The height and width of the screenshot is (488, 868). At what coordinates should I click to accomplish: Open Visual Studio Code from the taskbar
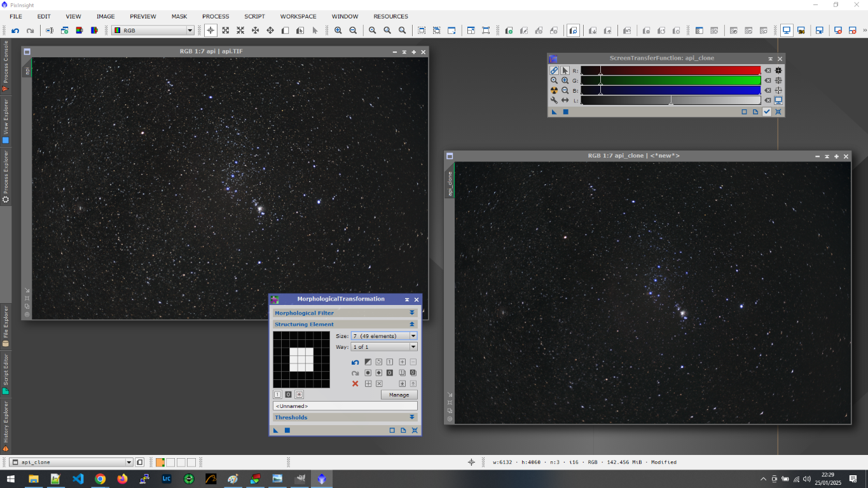click(x=78, y=478)
